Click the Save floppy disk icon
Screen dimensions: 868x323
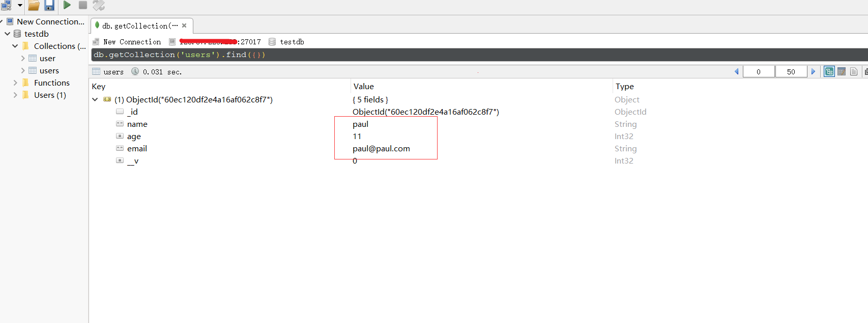(49, 5)
